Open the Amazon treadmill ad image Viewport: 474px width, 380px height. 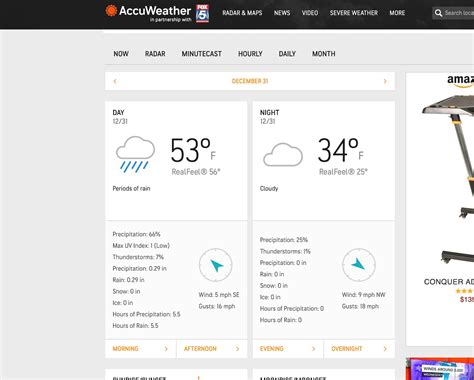coord(448,180)
